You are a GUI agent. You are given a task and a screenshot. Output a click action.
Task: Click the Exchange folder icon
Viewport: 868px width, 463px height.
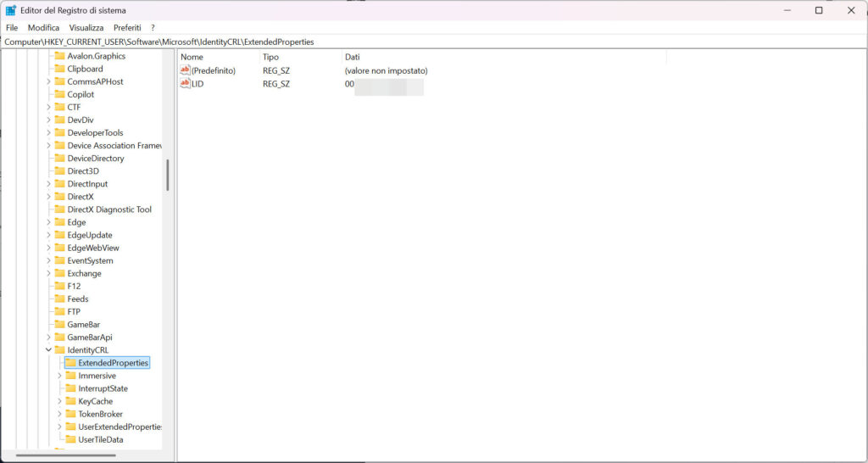click(x=60, y=273)
